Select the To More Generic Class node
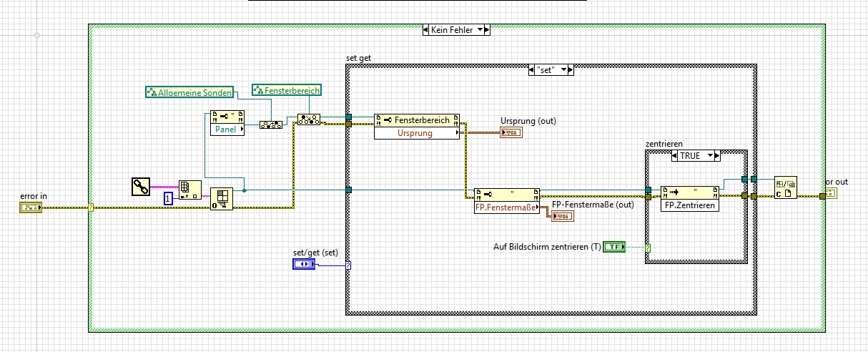Viewport: 868px width, 352px height. [270, 124]
